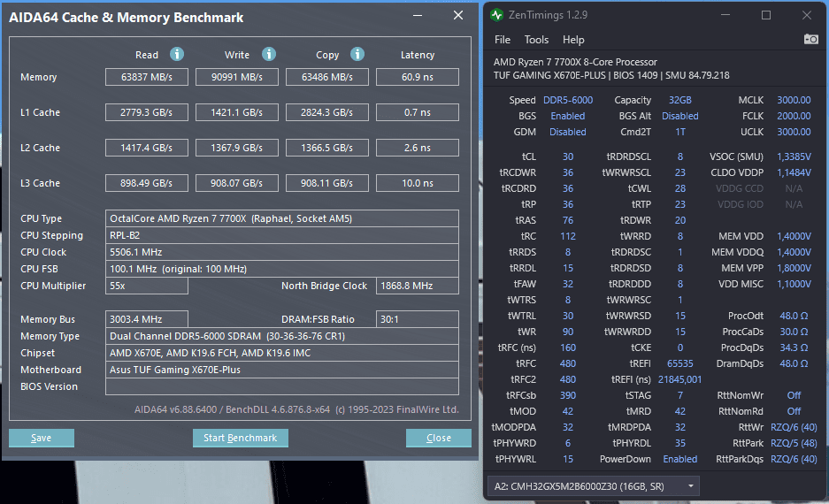Click the Memory Type DDR5-6000 field

tap(282, 336)
